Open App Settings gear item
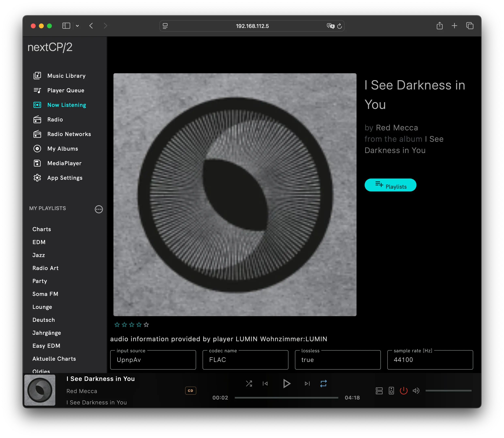The width and height of the screenshot is (504, 438). (x=65, y=178)
